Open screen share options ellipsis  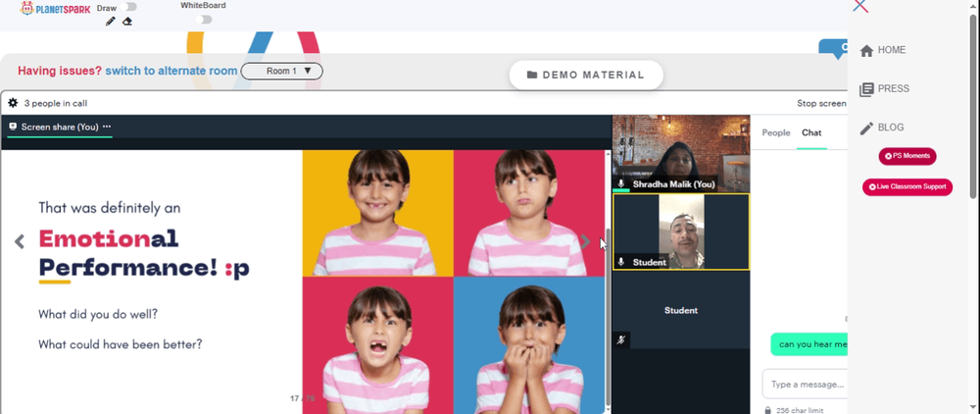coord(107,127)
